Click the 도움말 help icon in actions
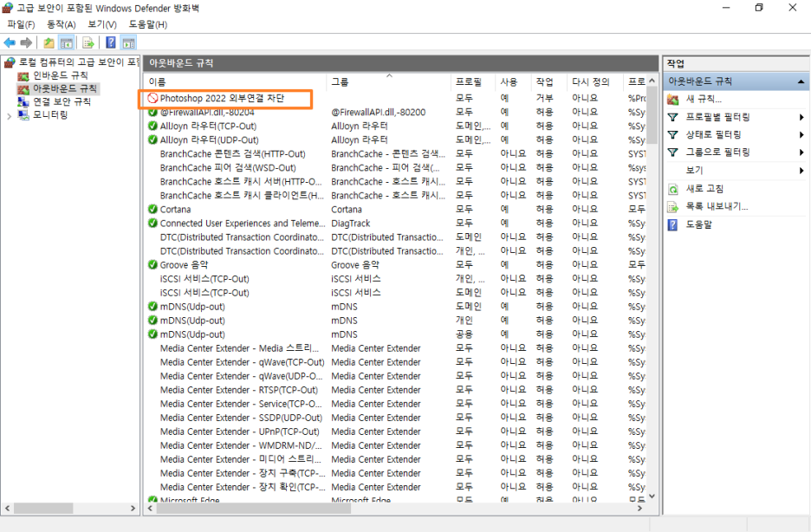 tap(672, 225)
